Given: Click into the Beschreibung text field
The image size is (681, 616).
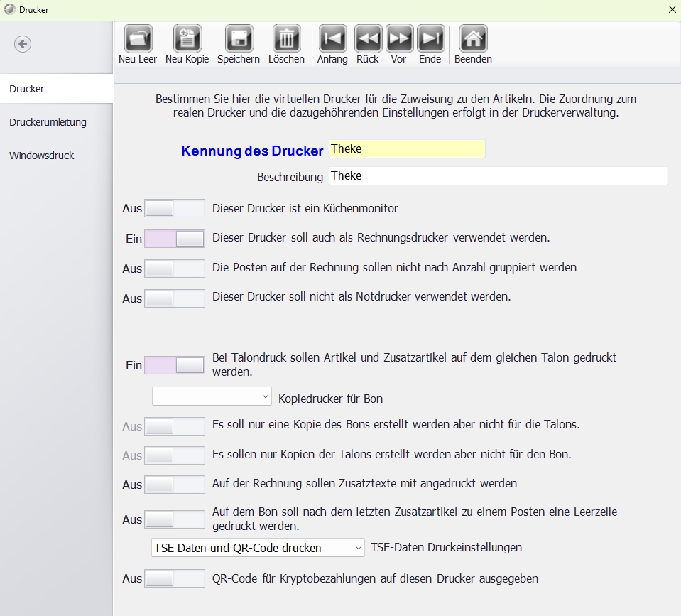Looking at the screenshot, I should click(498, 176).
